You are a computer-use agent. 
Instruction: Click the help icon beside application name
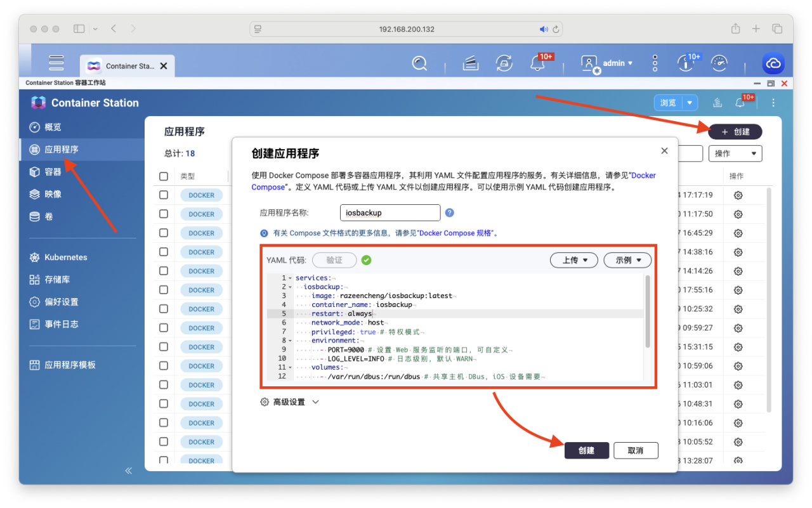coord(450,213)
